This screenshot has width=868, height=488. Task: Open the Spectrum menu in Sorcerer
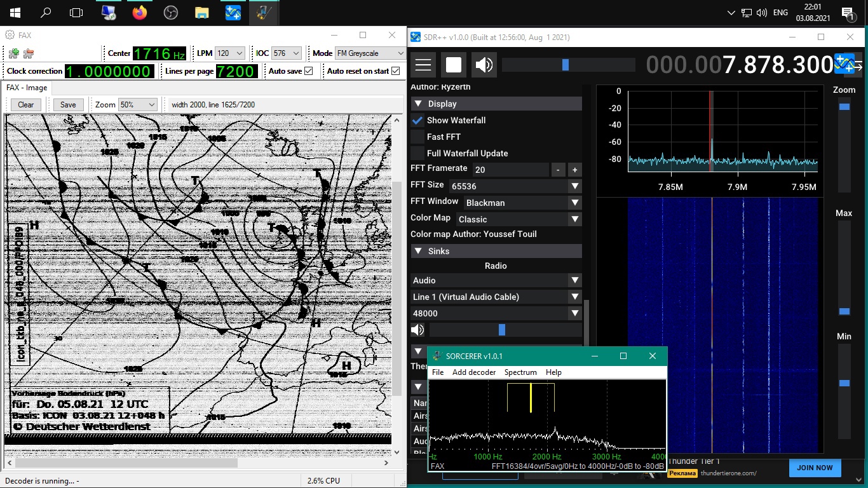(x=520, y=372)
